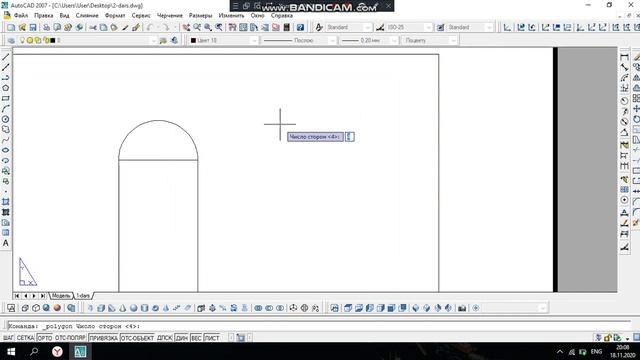Select the Revision cloud tool
The image size is (640, 360).
point(5,129)
